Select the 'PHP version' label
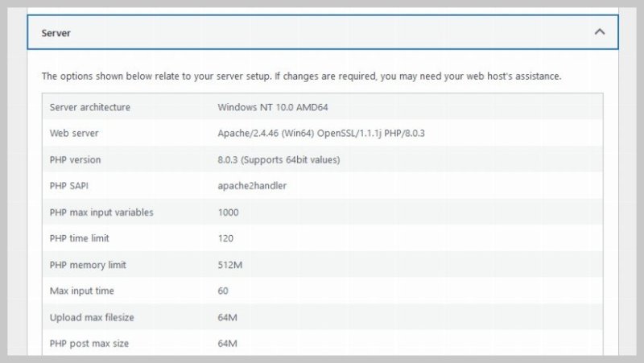The height and width of the screenshot is (363, 644). 75,159
